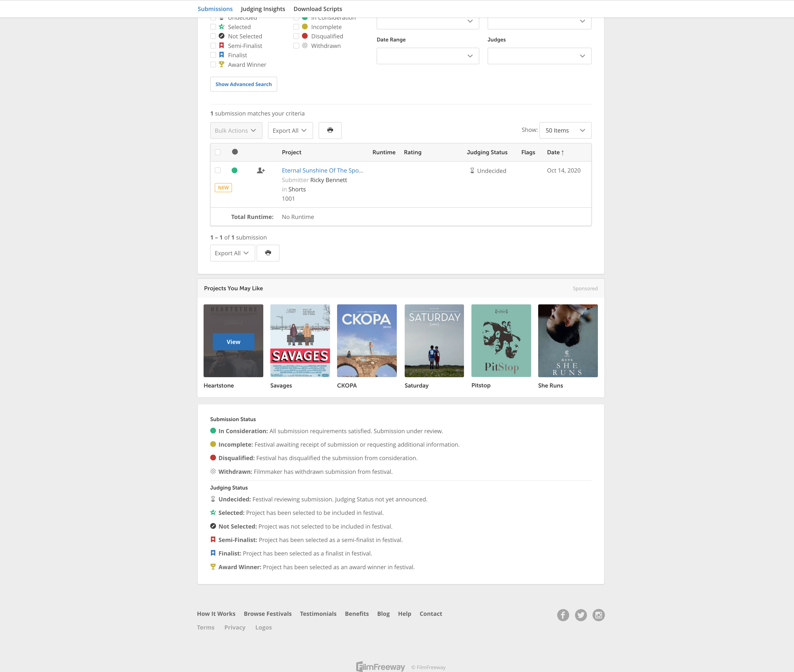Viewport: 794px width, 672px height.
Task: Open the Bulk Actions dropdown
Action: point(236,130)
